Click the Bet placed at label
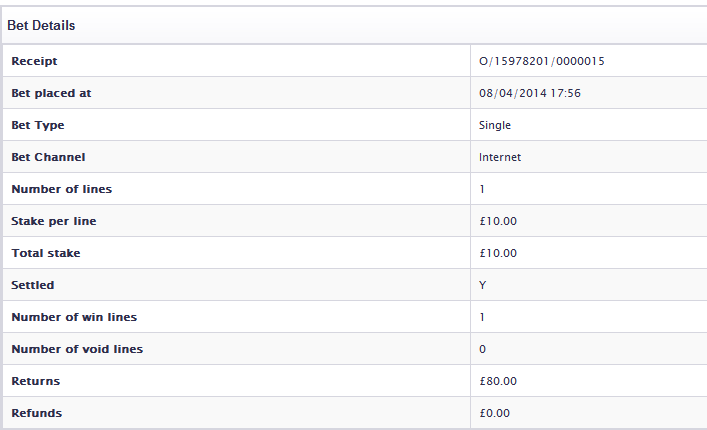Screen dimensions: 707x430 (x=52, y=93)
